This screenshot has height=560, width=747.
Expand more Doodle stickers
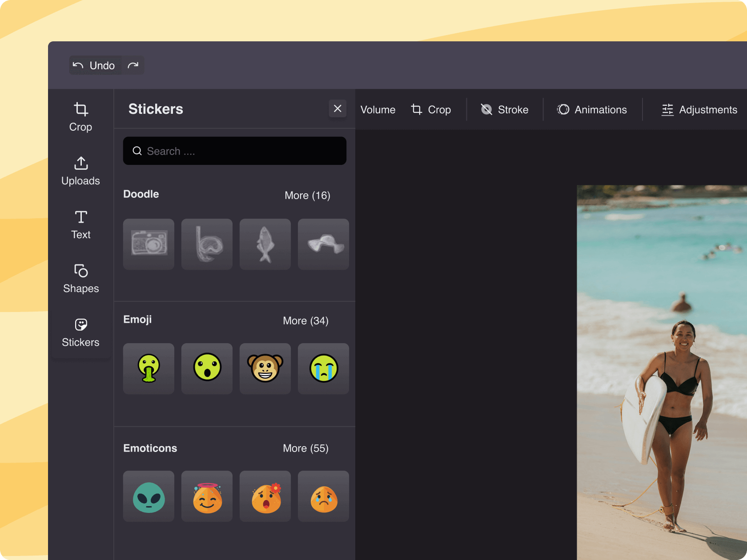point(307,195)
